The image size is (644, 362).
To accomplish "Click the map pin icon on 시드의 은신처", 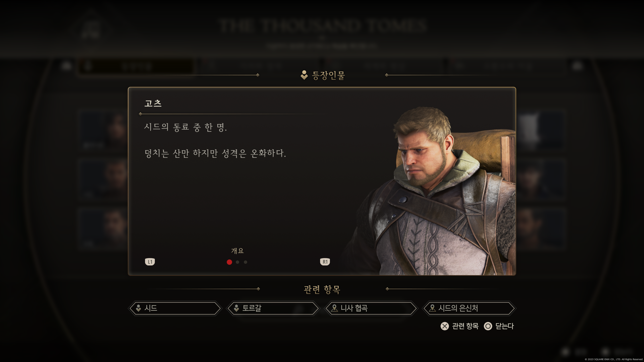I will point(432,308).
